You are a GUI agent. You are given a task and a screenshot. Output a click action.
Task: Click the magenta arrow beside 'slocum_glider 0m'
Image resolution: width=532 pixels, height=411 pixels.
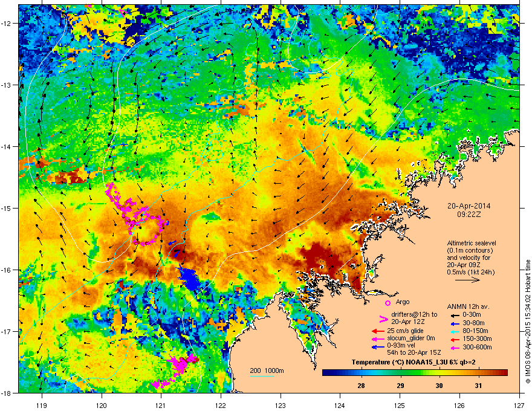click(378, 338)
